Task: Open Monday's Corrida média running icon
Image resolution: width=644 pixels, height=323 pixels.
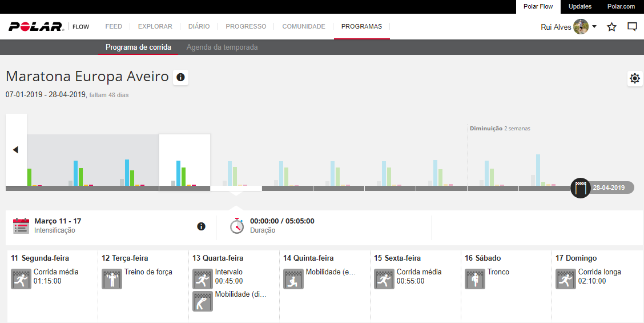Action: point(21,279)
